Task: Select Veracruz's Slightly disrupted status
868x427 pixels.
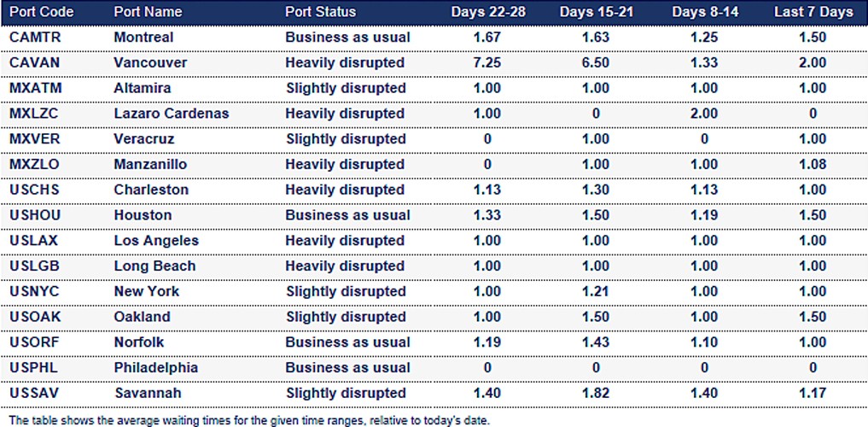Action: pos(346,139)
